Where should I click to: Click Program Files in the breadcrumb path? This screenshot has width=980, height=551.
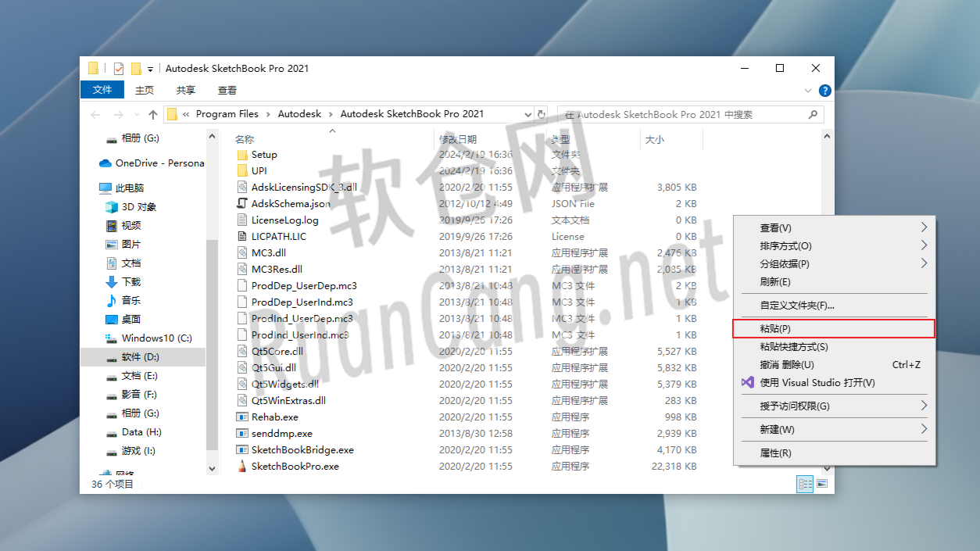pos(227,114)
